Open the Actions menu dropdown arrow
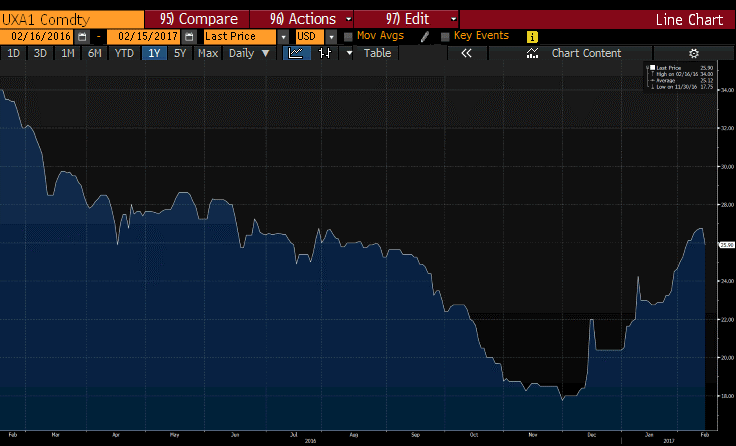 click(x=349, y=19)
